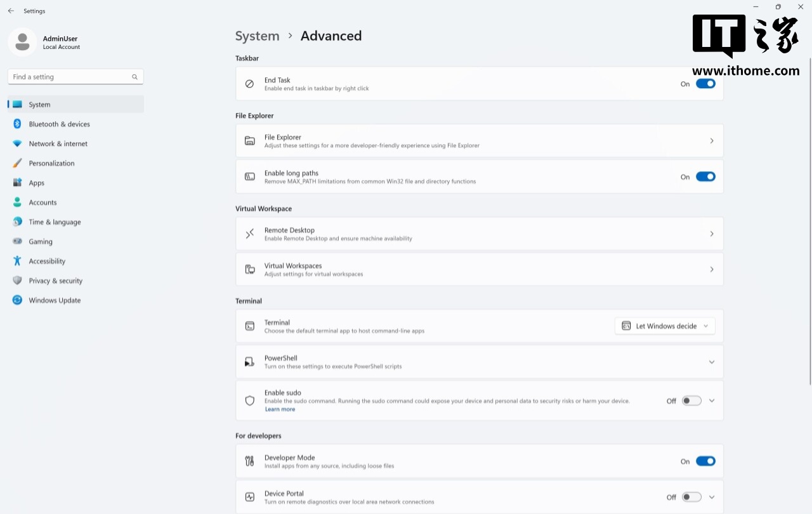This screenshot has width=812, height=514.
Task: Click the Gaming controller icon in sidebar
Action: coord(17,241)
